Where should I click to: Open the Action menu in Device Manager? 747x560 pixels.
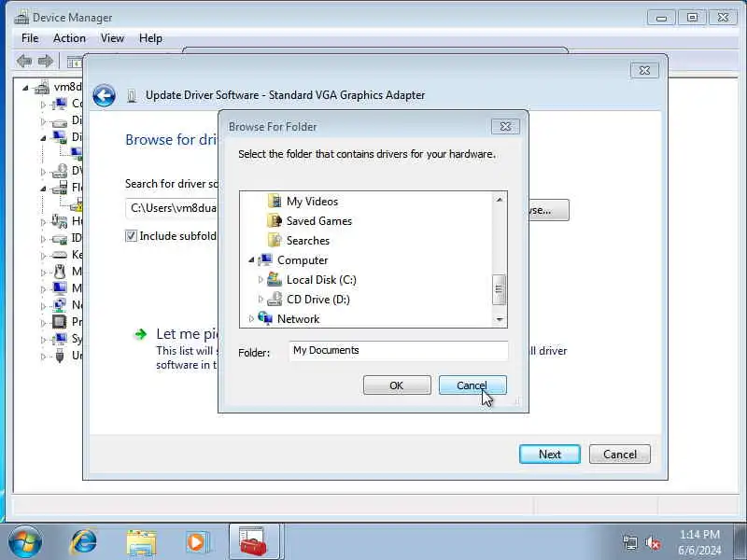[x=69, y=38]
